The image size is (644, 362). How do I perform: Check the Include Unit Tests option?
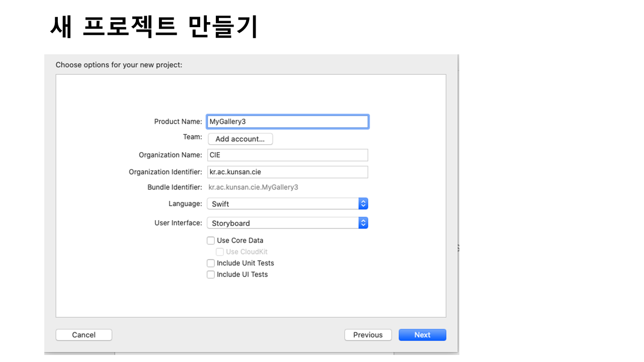[x=211, y=263]
